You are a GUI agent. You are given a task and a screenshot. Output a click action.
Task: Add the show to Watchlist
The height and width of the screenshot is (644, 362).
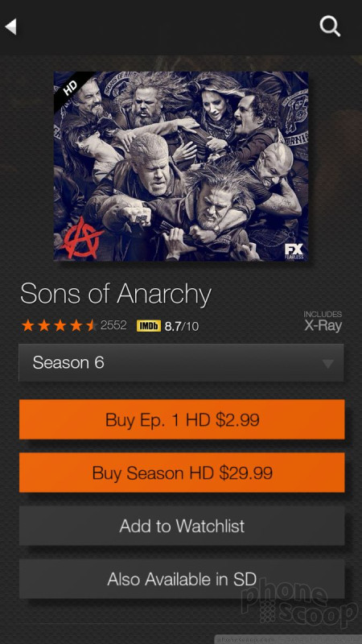coord(182,526)
